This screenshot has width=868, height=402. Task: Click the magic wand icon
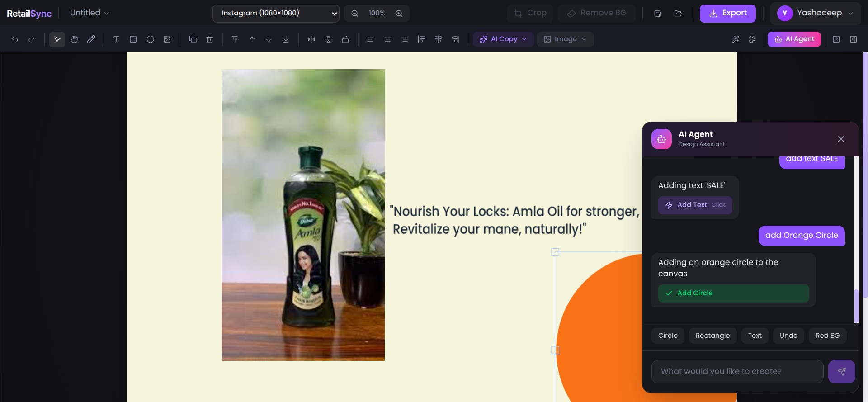click(x=736, y=39)
